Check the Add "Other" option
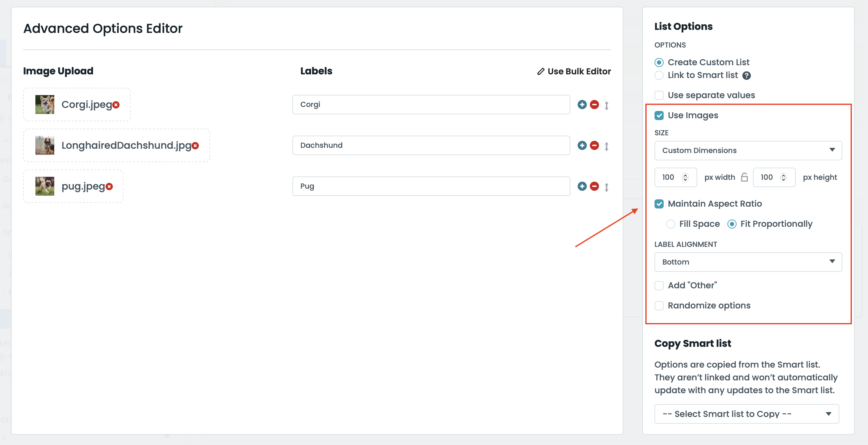This screenshot has height=445, width=868. [x=659, y=285]
